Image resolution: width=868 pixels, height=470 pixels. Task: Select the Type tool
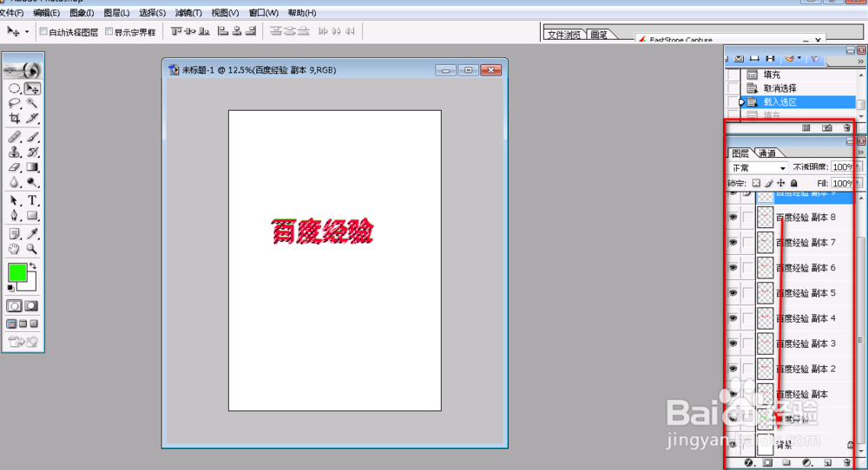[x=32, y=200]
